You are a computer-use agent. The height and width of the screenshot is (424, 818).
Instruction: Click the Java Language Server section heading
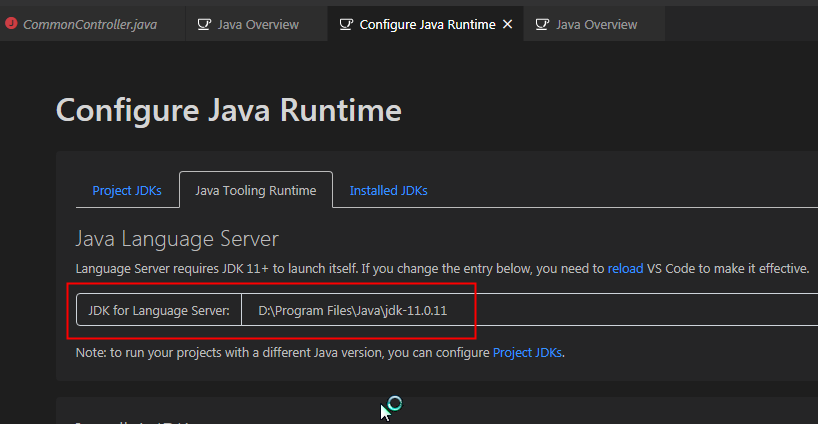[177, 238]
